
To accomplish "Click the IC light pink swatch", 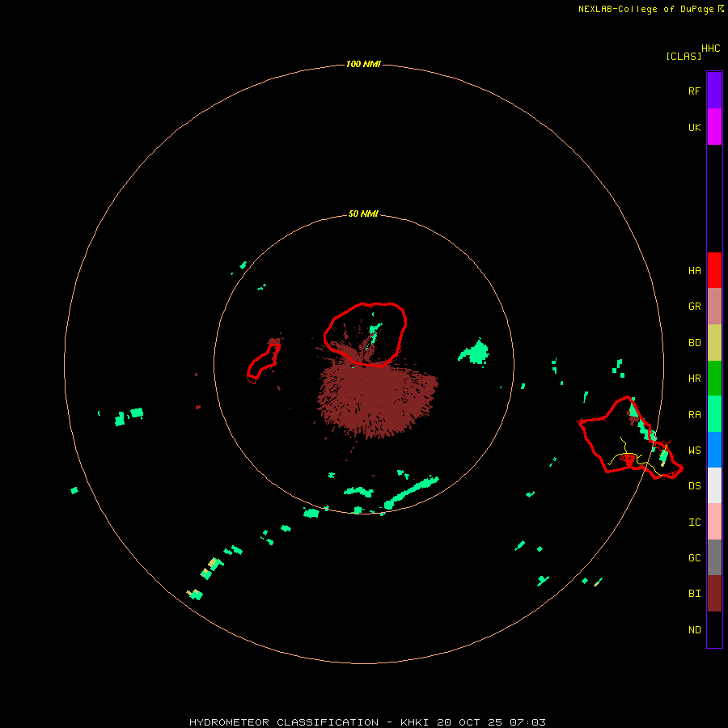I will click(x=714, y=522).
